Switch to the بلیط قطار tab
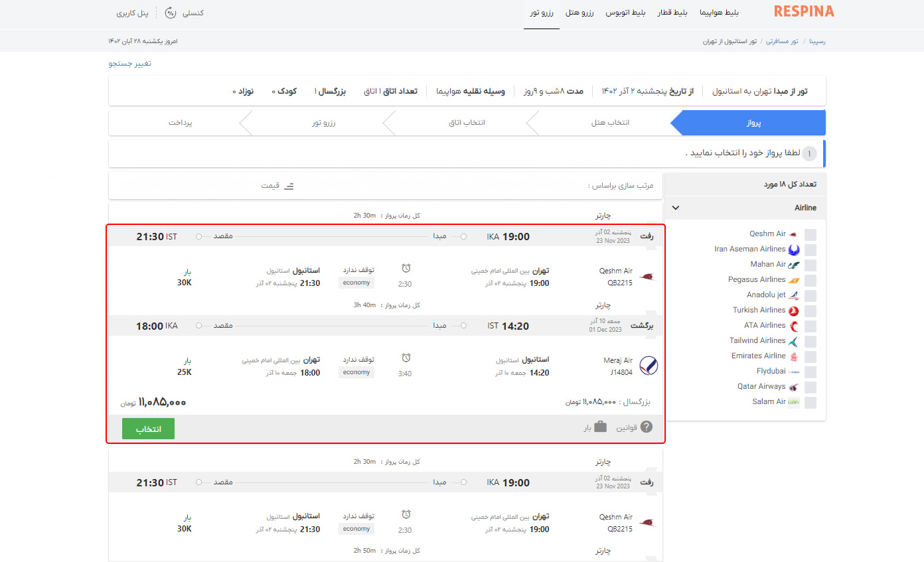This screenshot has width=924, height=562. (672, 12)
